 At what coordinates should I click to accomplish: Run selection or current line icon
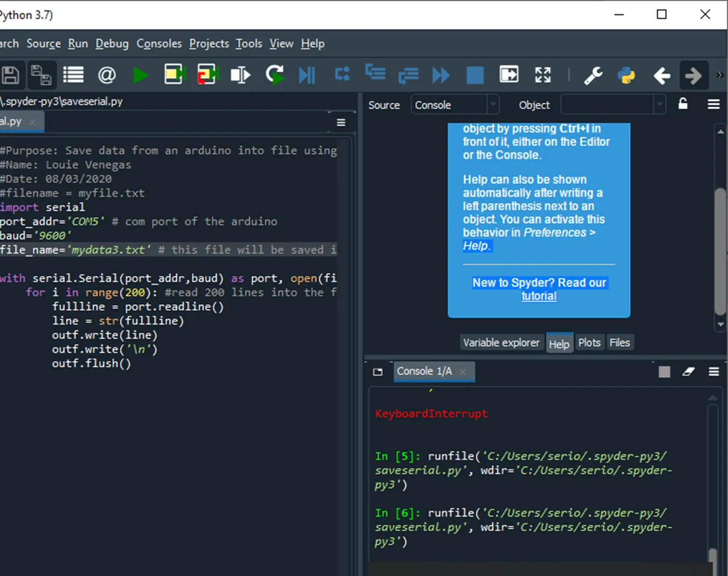pos(240,75)
